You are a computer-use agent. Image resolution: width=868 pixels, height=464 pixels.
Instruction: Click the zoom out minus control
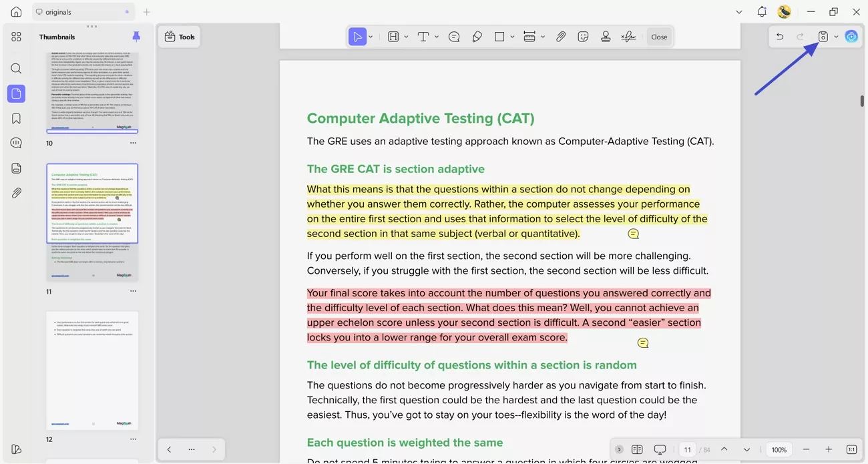pyautogui.click(x=807, y=449)
